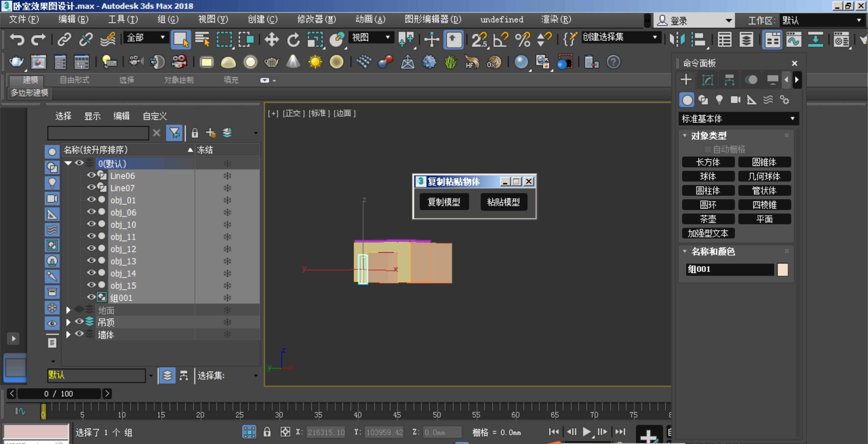Screen dimensions: 868x444
Task: Switch to the 自由形式 ribbon tab
Action: (74, 80)
